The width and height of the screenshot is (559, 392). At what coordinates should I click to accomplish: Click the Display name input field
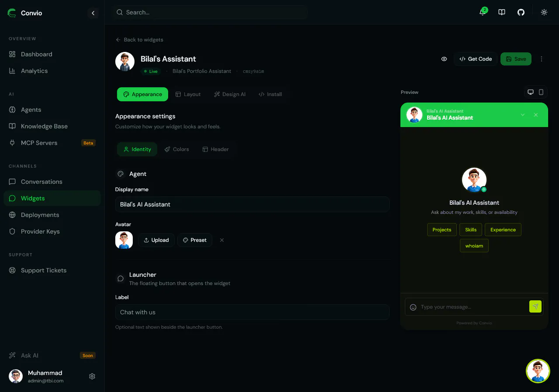(x=252, y=204)
